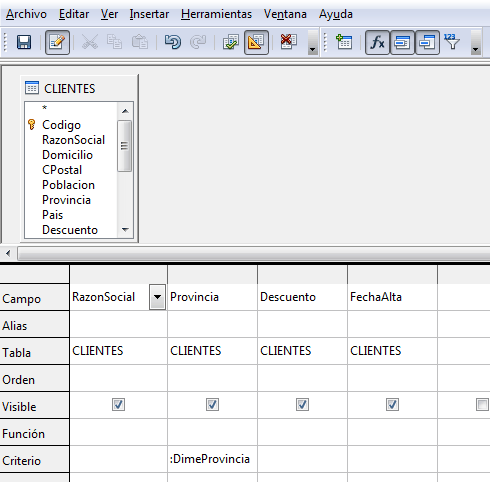Toggle the Design View icon

256,42
